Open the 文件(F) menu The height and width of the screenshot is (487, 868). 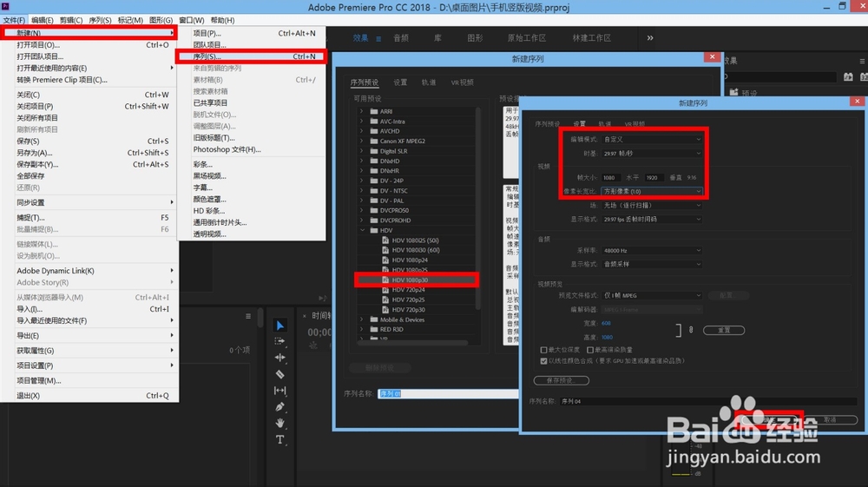coord(14,20)
